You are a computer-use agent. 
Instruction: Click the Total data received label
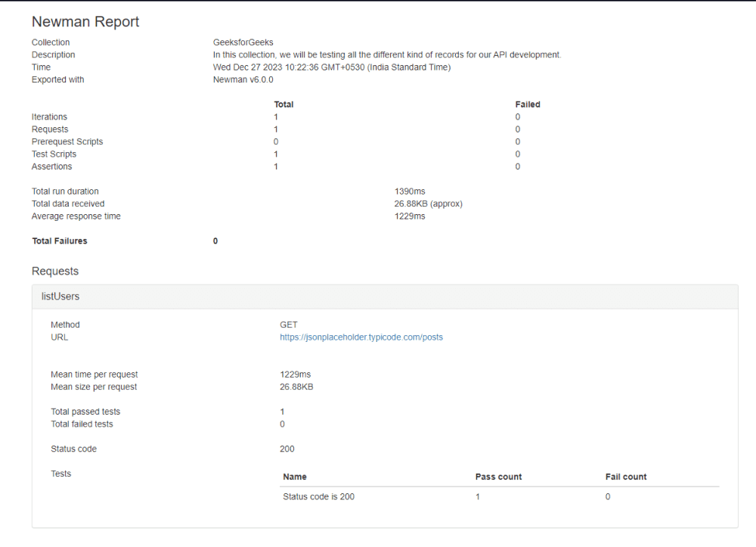(x=68, y=204)
